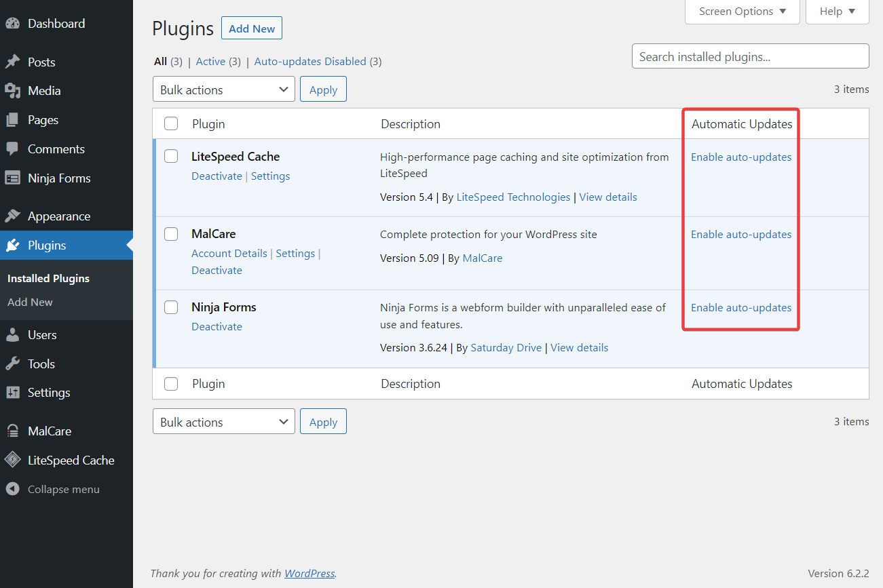Image resolution: width=883 pixels, height=588 pixels.
Task: Open the Appearance menu item
Action: coord(67,216)
